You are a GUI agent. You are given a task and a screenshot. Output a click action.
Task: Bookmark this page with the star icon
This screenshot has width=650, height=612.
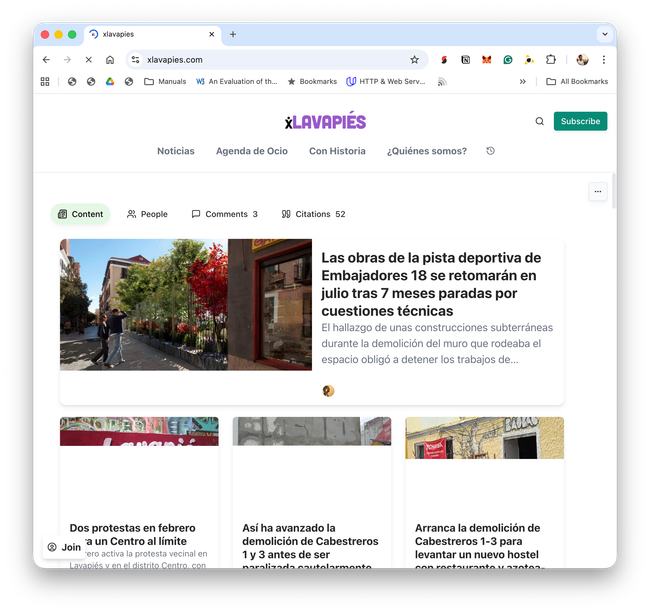[x=414, y=60]
